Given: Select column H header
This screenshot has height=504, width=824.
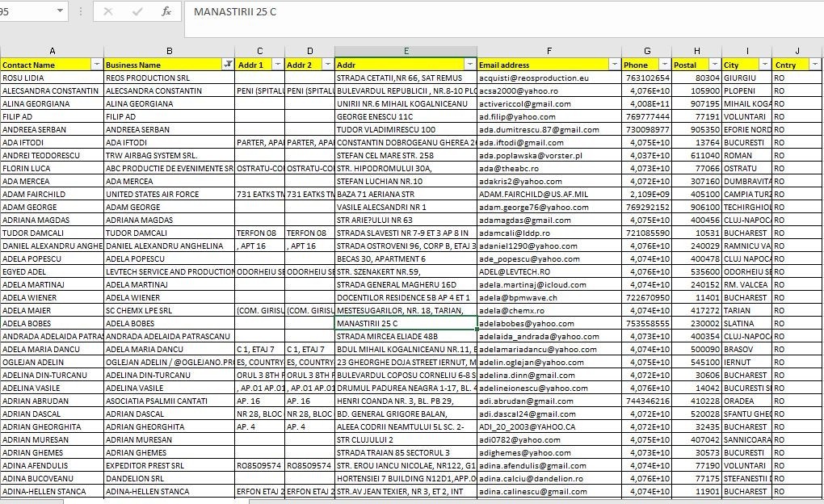Looking at the screenshot, I should [697, 51].
